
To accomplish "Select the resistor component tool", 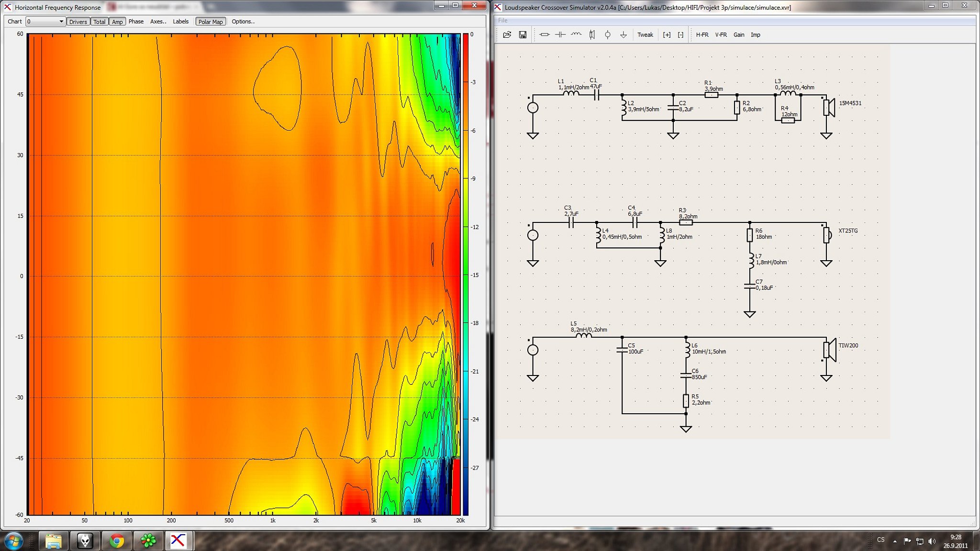I will click(544, 35).
